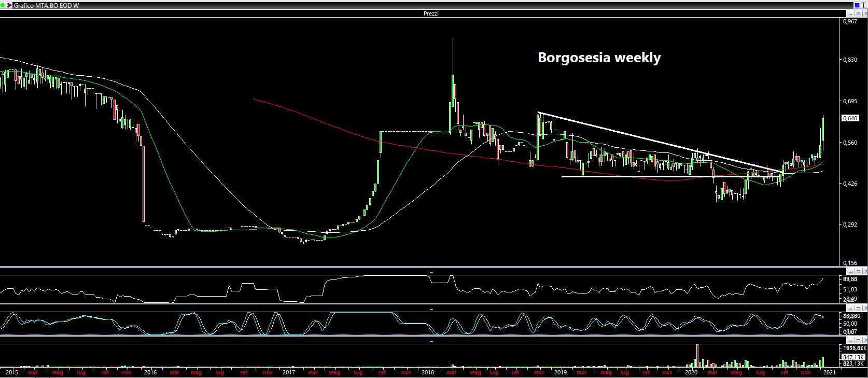Click the 2020 year marker on time axis

tap(691, 372)
